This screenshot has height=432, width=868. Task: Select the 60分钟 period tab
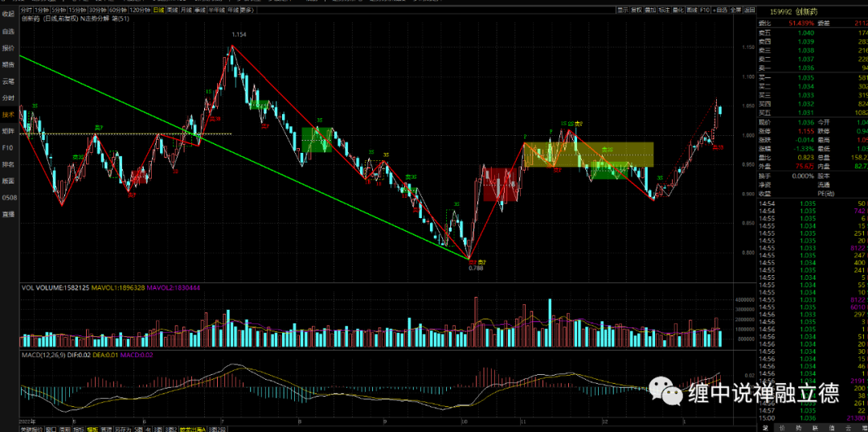(x=117, y=10)
